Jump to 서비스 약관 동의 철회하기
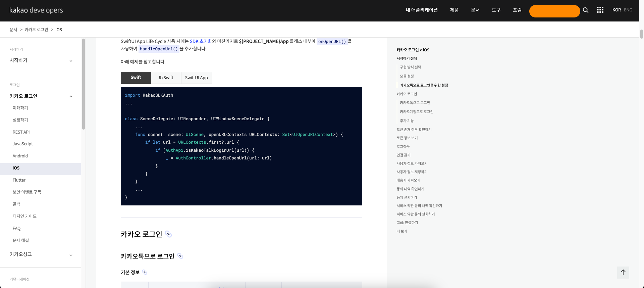 [x=416, y=214]
